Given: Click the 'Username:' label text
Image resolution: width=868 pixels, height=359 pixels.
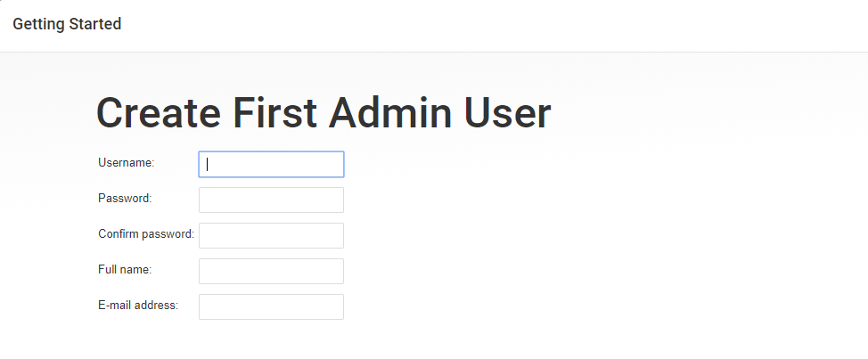Looking at the screenshot, I should (127, 162).
